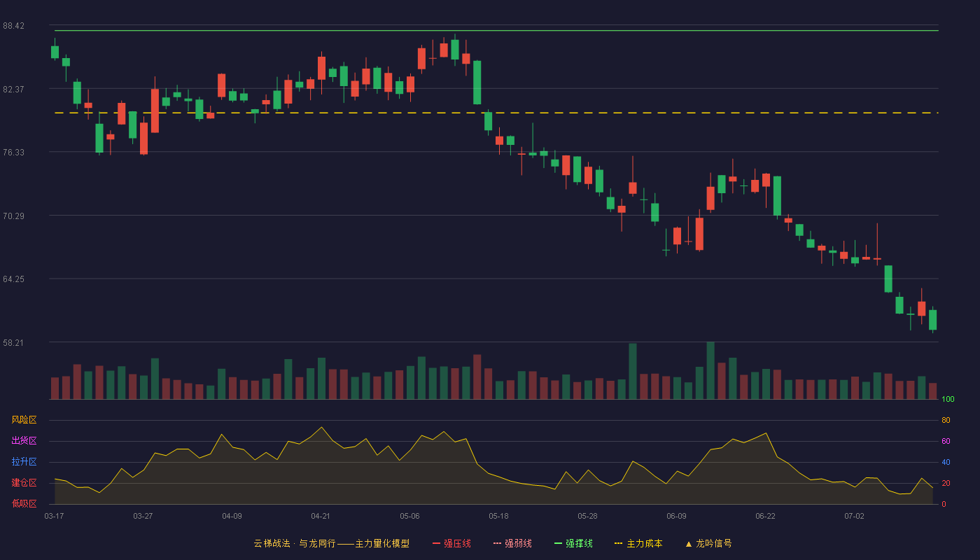
Task: Select the 建仓区 zone label
Action: tap(24, 483)
